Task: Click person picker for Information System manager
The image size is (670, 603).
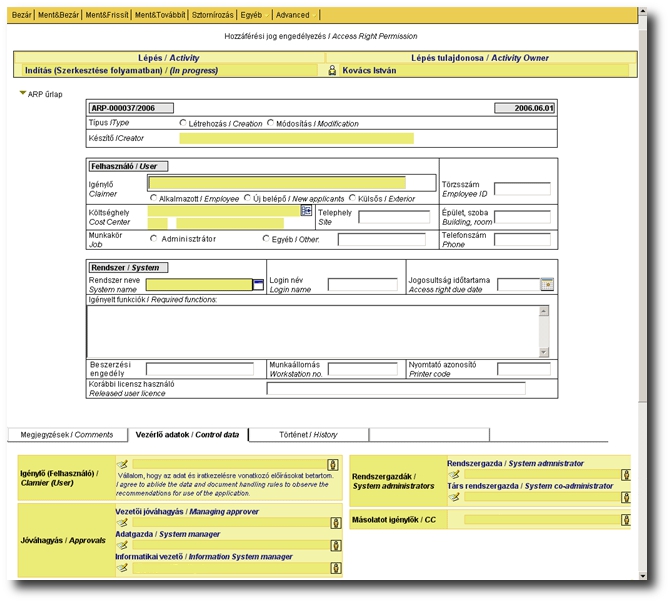Action: pos(336,568)
